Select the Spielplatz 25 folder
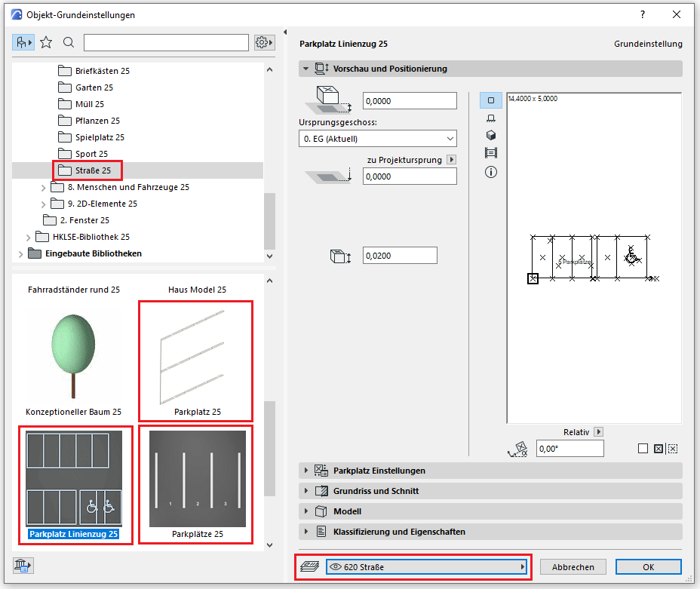This screenshot has width=700, height=589. point(99,137)
